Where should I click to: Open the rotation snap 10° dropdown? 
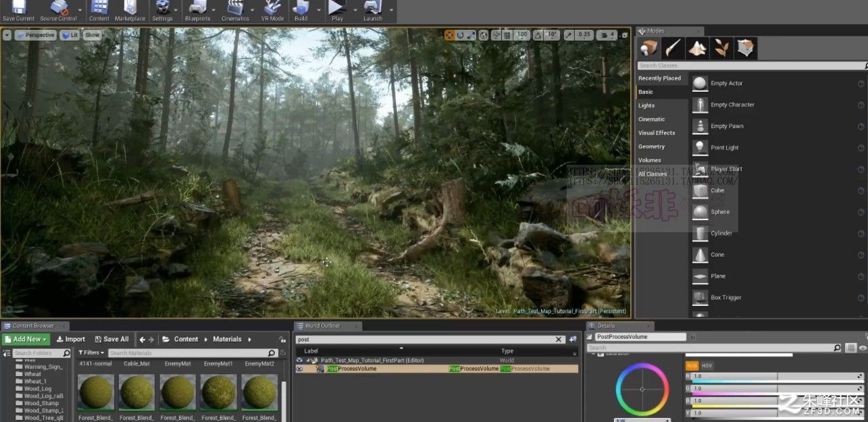[x=553, y=35]
